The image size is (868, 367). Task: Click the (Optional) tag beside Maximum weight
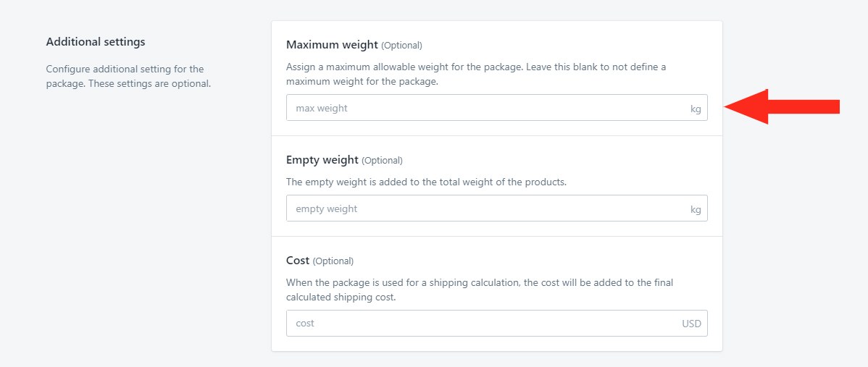coord(401,45)
